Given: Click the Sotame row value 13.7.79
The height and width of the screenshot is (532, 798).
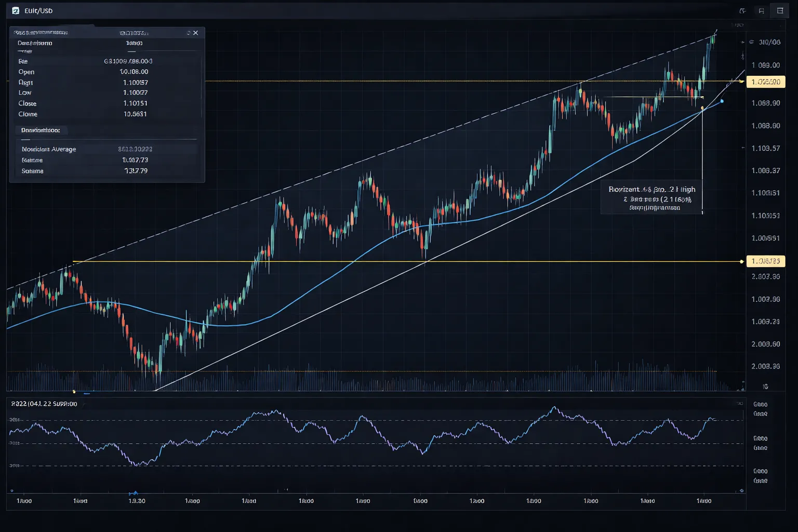Looking at the screenshot, I should click(136, 171).
